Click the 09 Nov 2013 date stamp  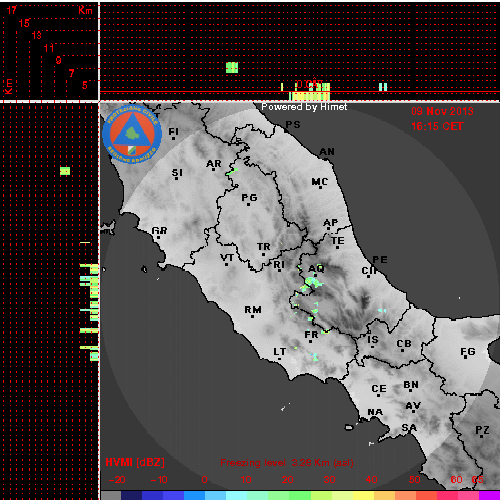click(442, 111)
